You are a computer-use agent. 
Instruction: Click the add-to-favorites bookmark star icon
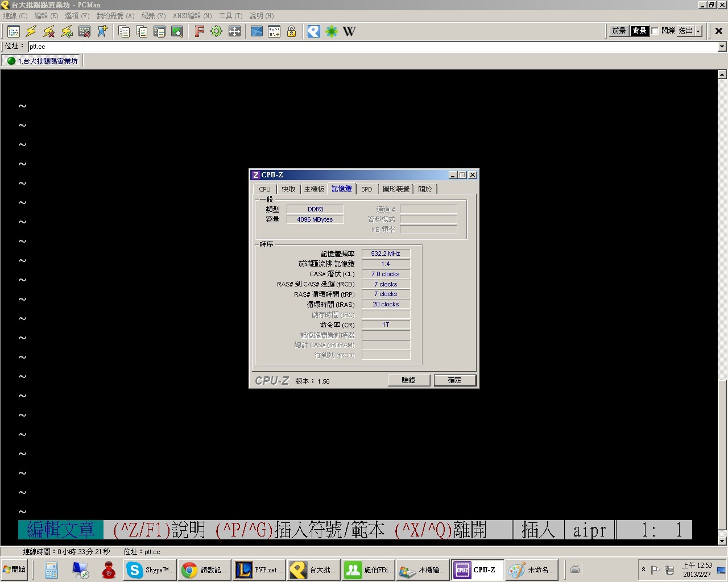(x=102, y=31)
